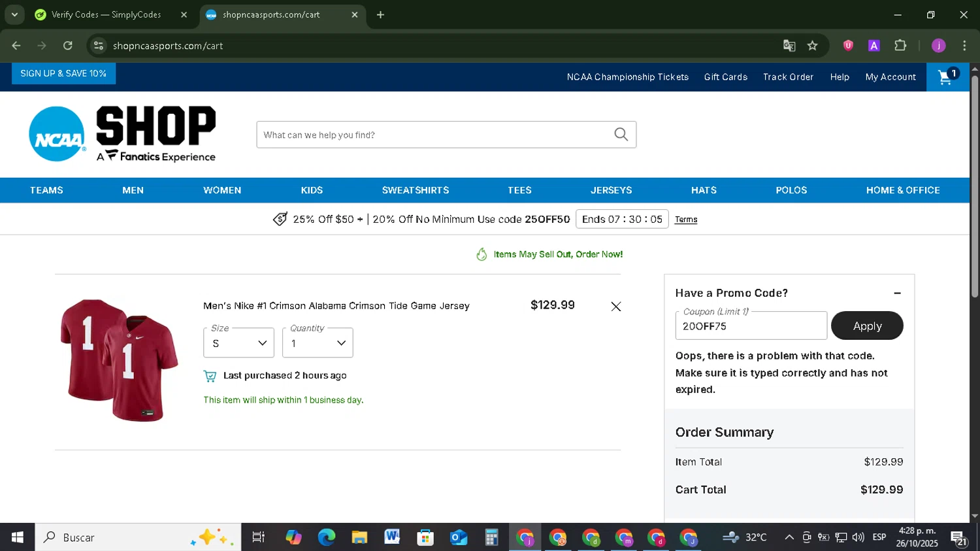Open the POLOS menu
The image size is (980, 551).
[x=791, y=190]
